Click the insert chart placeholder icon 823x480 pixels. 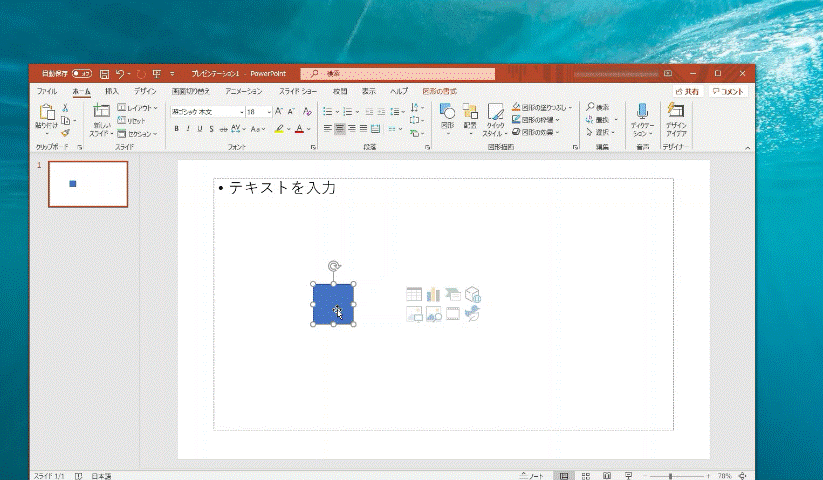point(433,294)
